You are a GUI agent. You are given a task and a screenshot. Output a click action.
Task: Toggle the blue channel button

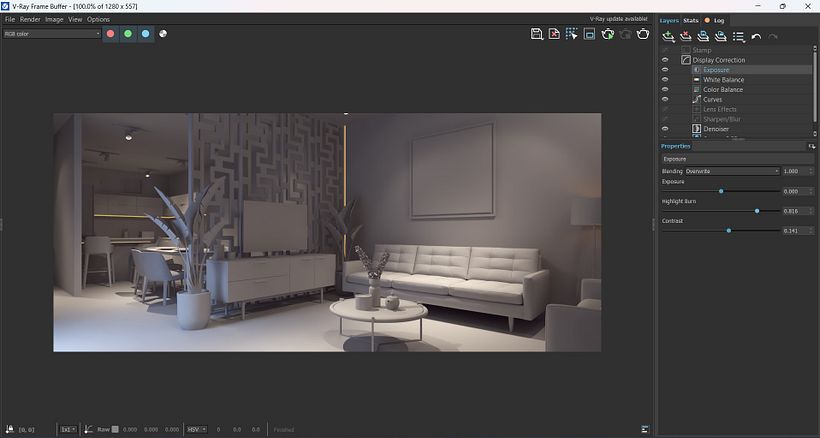click(145, 33)
